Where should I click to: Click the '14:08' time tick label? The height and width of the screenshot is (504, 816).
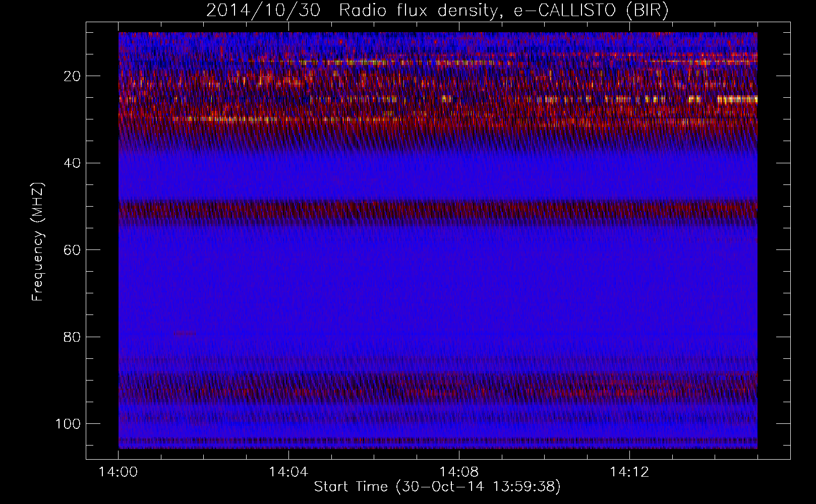[459, 472]
